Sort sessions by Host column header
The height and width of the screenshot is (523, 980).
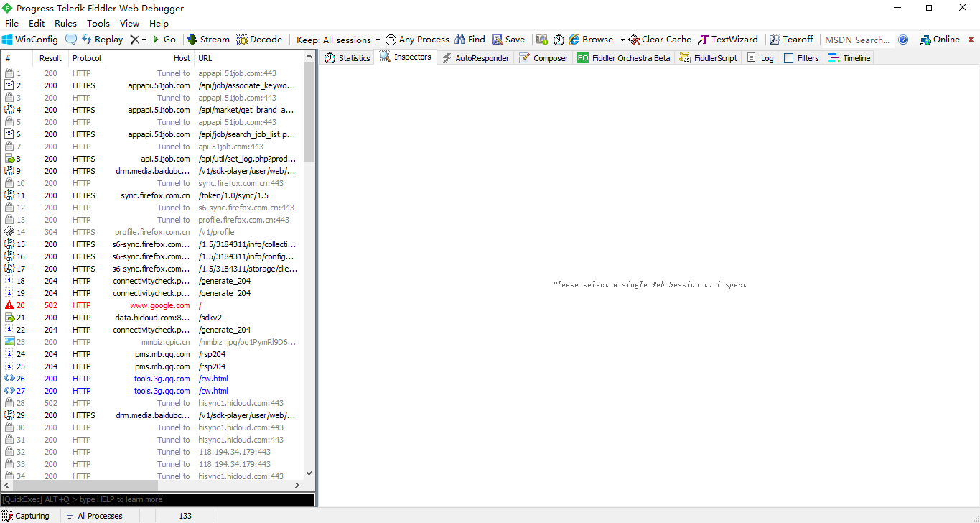point(151,58)
